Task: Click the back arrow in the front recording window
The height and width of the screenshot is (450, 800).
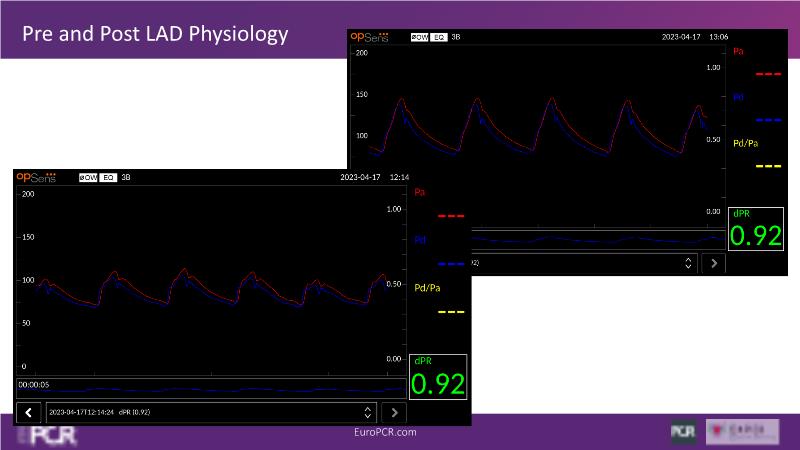Action: (x=29, y=412)
